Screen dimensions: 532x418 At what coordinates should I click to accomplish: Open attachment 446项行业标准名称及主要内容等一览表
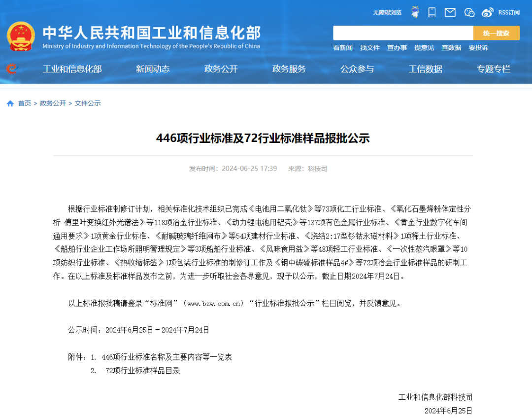tap(167, 357)
